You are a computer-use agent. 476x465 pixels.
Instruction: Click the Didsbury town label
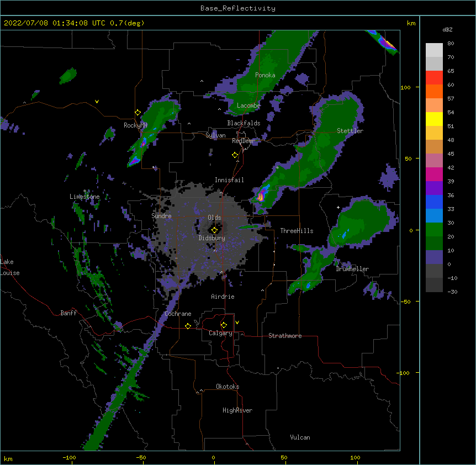point(212,238)
